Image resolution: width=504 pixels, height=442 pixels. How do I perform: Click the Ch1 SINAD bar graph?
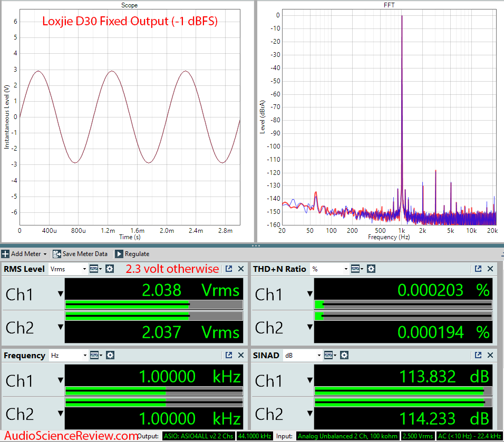(403, 391)
